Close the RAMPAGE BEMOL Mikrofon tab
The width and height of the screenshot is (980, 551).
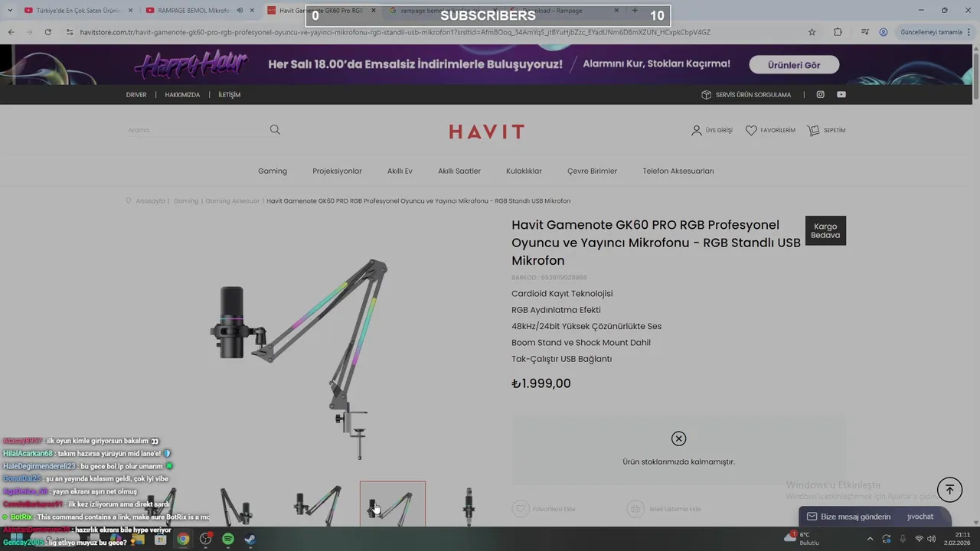252,11
